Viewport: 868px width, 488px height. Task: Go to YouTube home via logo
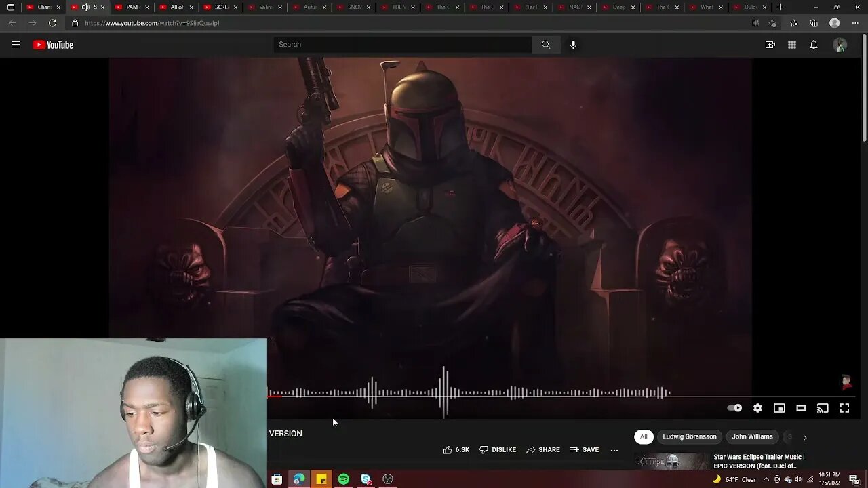[53, 45]
